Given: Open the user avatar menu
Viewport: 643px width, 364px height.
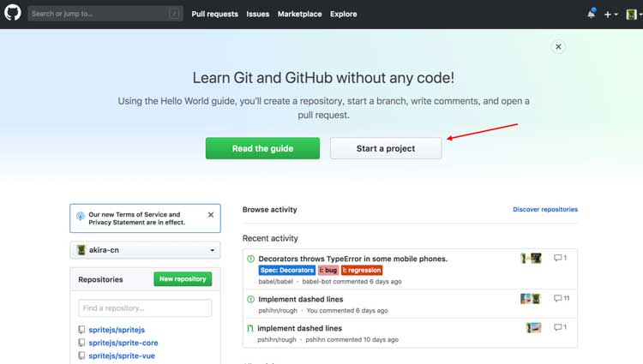Looking at the screenshot, I should coord(634,15).
